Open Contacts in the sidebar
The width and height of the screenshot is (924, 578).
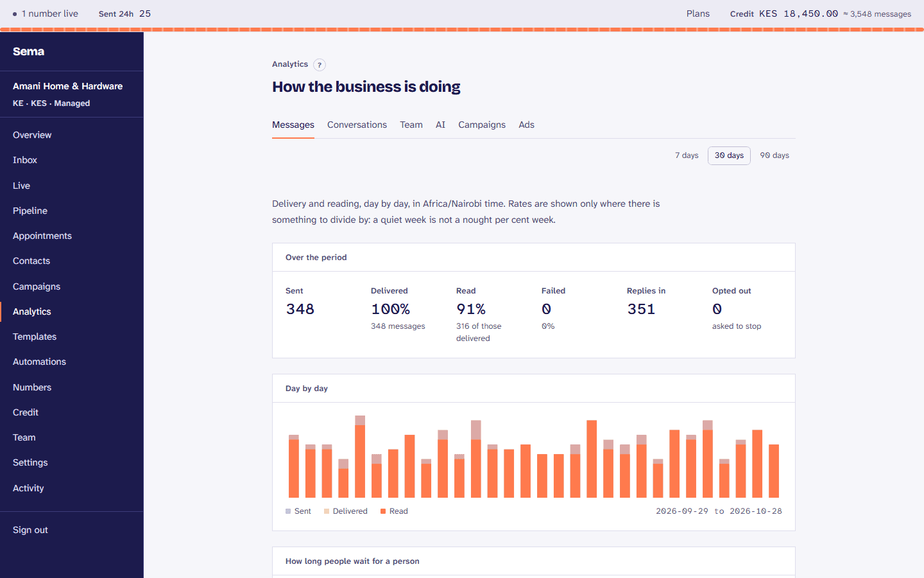point(72,261)
